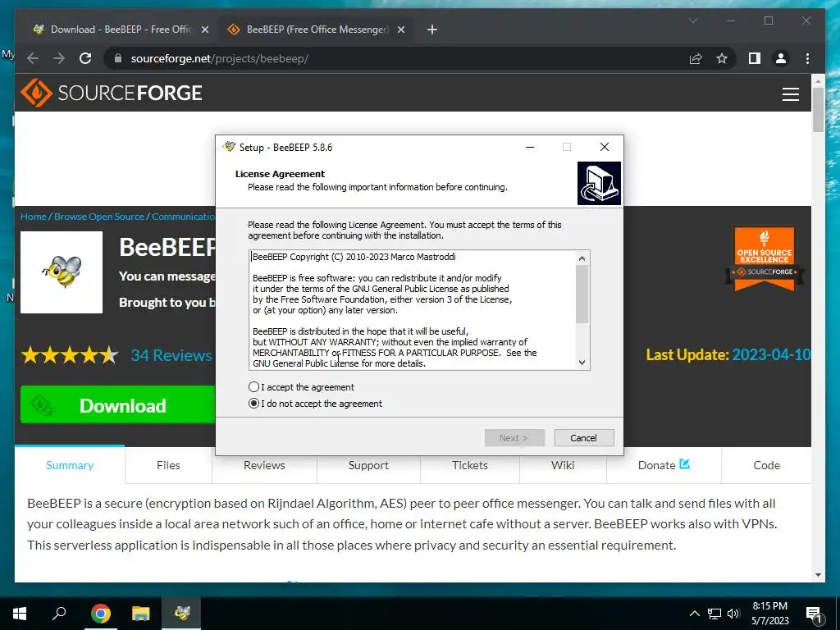Open the Support tab
Viewport: 840px width, 630px height.
coord(368,465)
